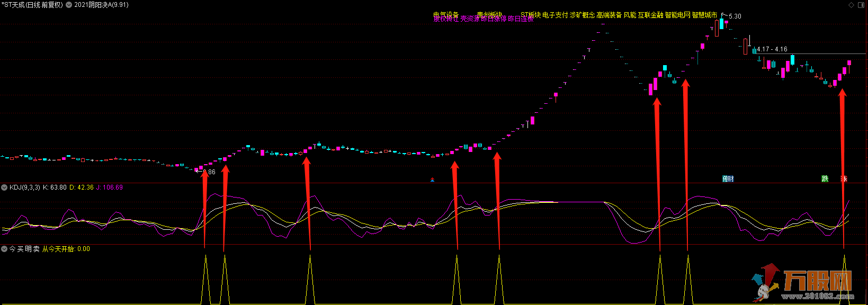Click the 今买明卖 indicator label
Screen dimensions: 868x305
pyautogui.click(x=24, y=249)
